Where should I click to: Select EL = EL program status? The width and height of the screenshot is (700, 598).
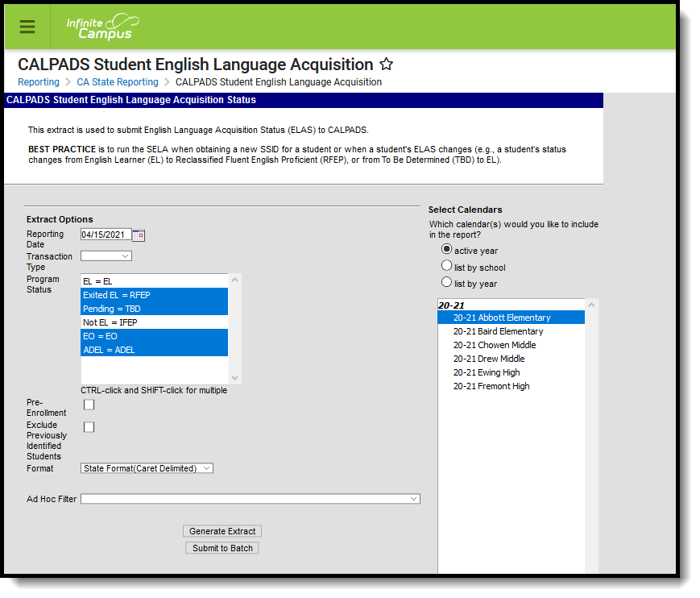[x=155, y=281]
